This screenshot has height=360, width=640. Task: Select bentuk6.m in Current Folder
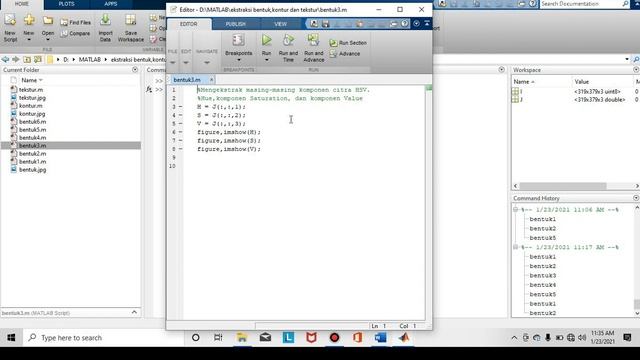(33, 122)
